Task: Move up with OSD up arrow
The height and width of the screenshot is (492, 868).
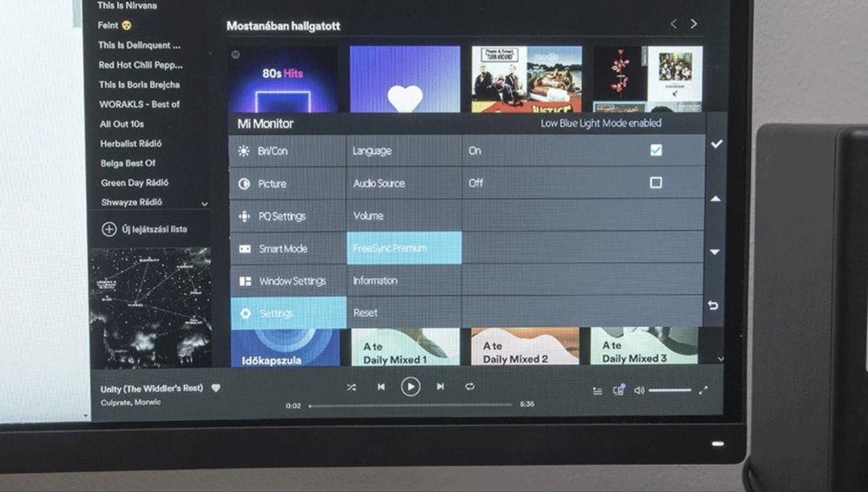Action: [715, 198]
